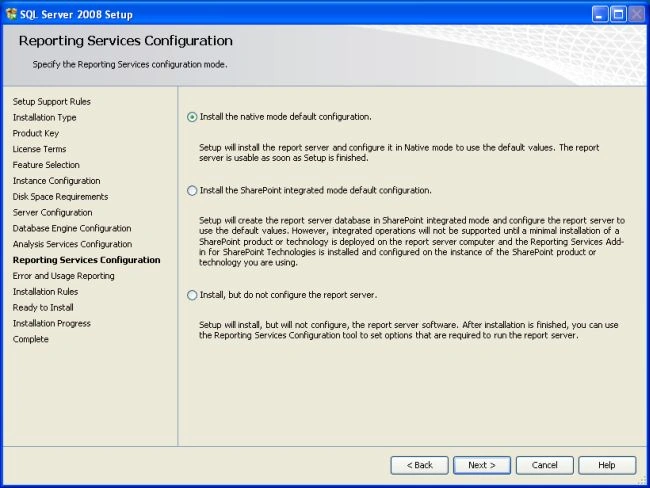Click bold 'Reporting Services Configuration' sidebar step
The image size is (650, 488).
tap(86, 260)
